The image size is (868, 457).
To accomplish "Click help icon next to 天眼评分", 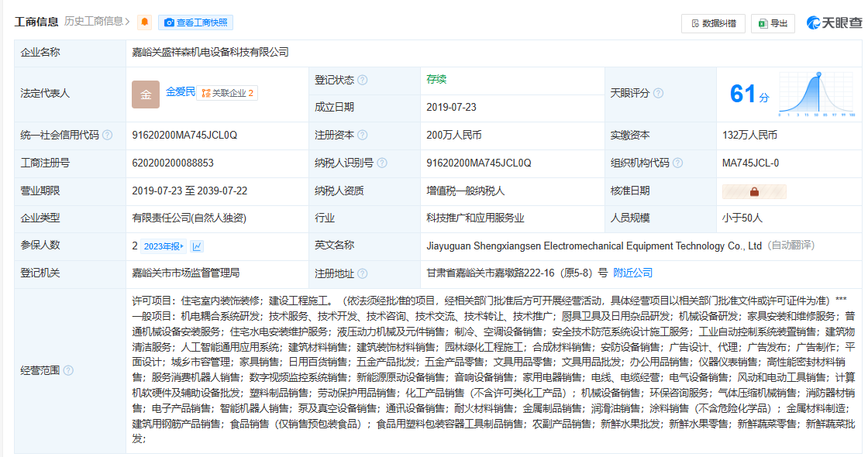I will (658, 93).
